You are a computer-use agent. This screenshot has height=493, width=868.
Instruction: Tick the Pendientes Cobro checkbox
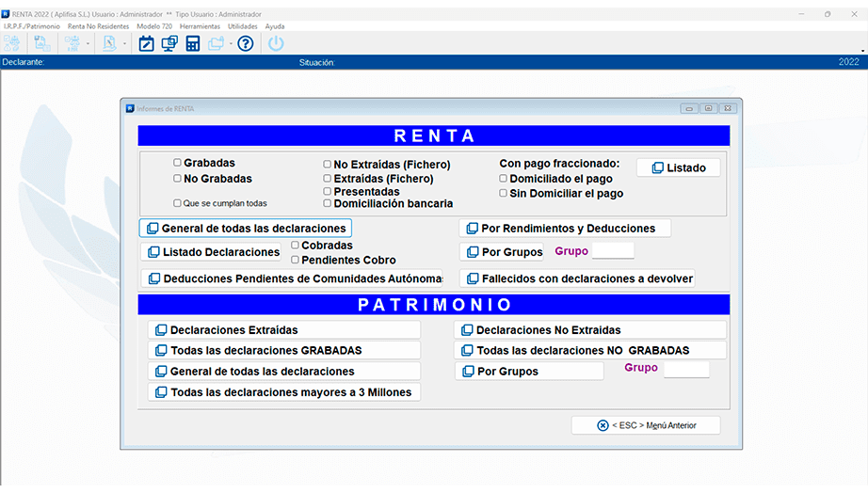[x=295, y=260]
